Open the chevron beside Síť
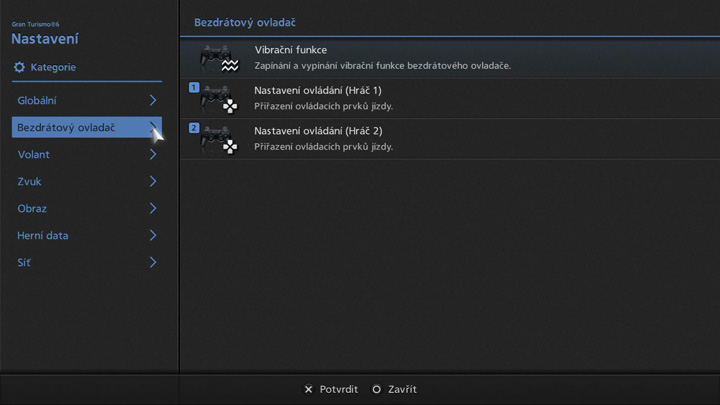 click(153, 263)
